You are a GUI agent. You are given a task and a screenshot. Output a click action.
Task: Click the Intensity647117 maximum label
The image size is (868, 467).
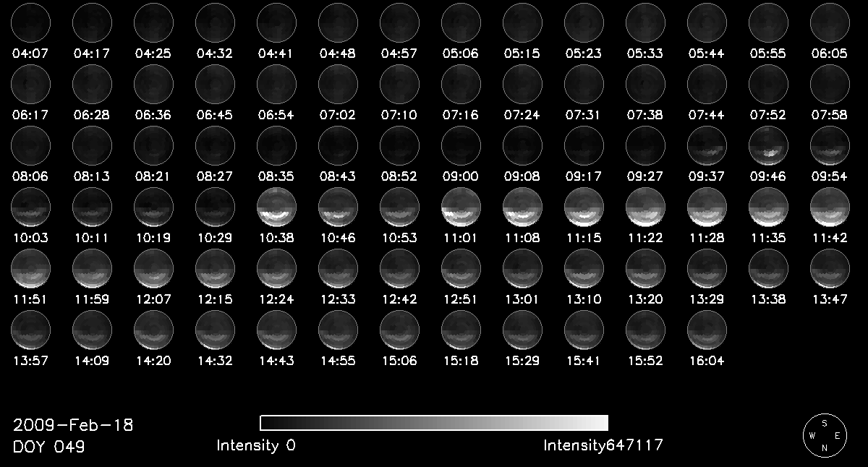603,445
